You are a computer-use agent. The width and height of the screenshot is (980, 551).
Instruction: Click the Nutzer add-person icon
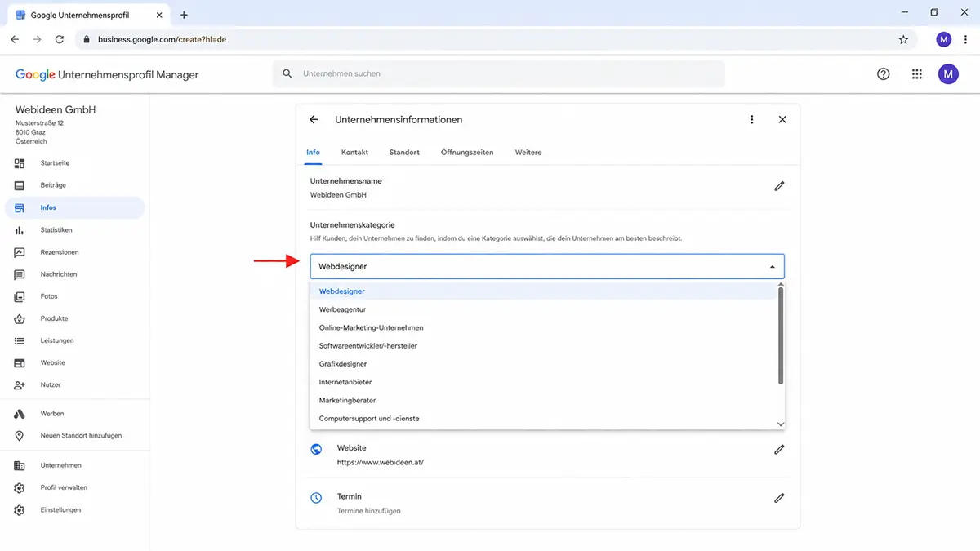click(x=20, y=384)
